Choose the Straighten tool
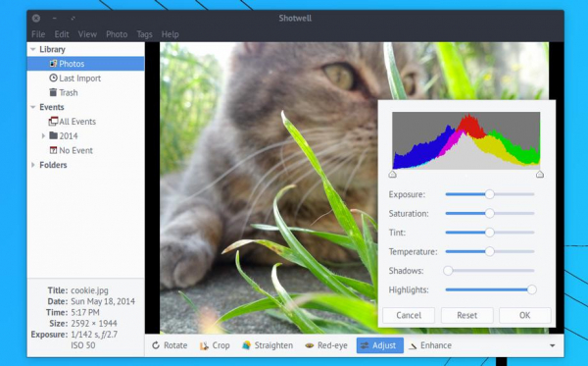This screenshot has height=366, width=588. pos(268,345)
